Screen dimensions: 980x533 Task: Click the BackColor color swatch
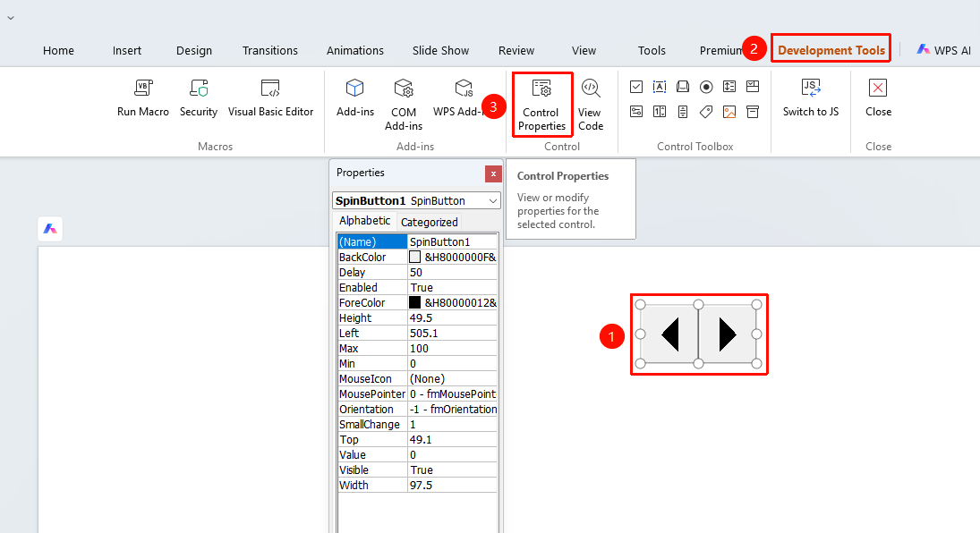coord(414,257)
